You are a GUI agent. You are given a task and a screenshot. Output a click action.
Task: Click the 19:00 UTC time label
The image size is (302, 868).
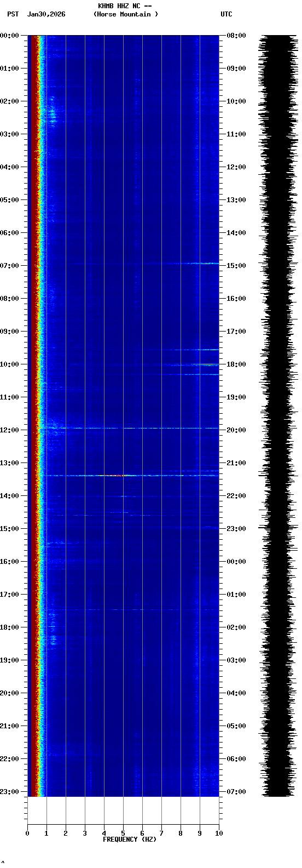[236, 397]
